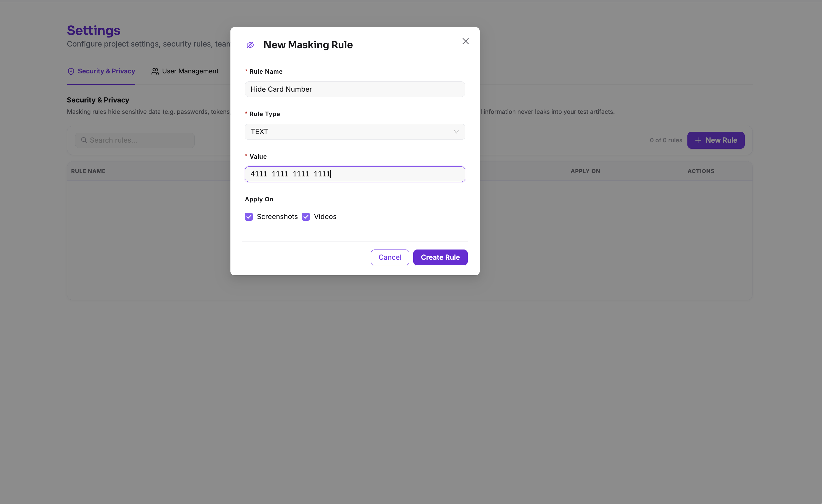Image resolution: width=822 pixels, height=504 pixels.
Task: Open the User Management tab
Action: [x=185, y=71]
